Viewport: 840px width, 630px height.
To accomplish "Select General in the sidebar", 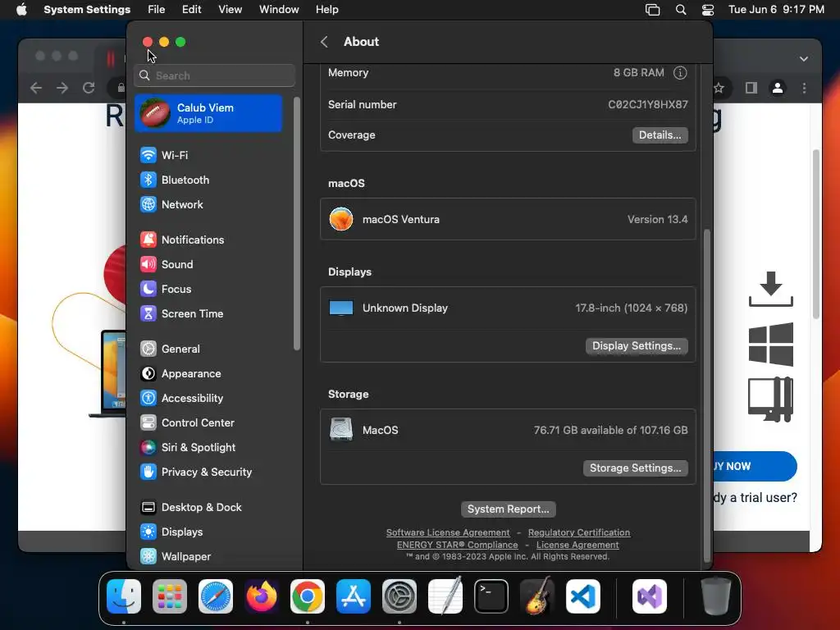I will [171, 349].
